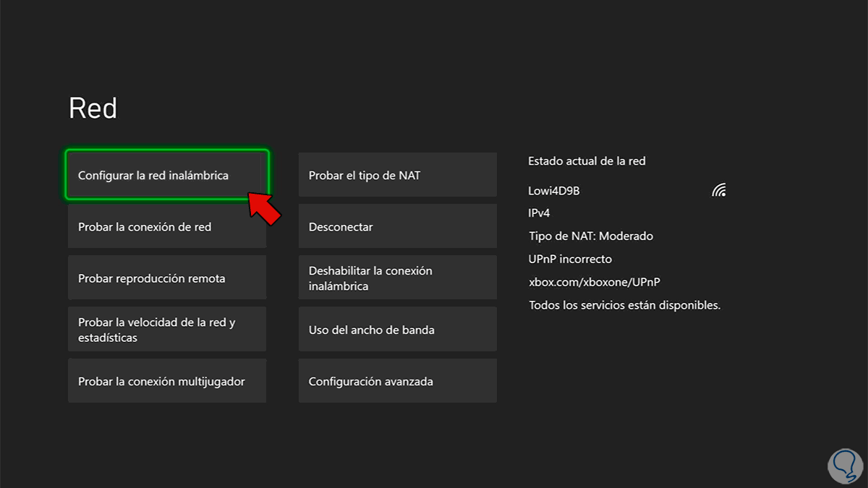Click 'Estado actual de la red' heading
The height and width of the screenshot is (488, 868).
click(587, 160)
